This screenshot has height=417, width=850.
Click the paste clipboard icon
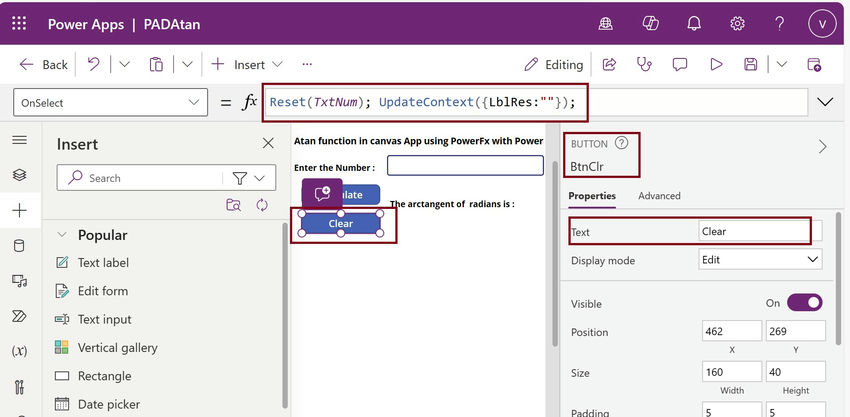click(156, 65)
